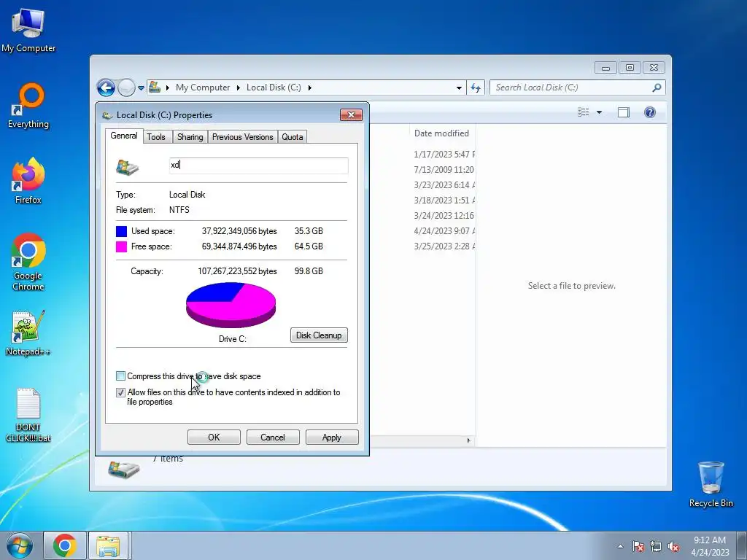
Task: Click the Explorer Back navigation arrow
Action: [x=106, y=87]
